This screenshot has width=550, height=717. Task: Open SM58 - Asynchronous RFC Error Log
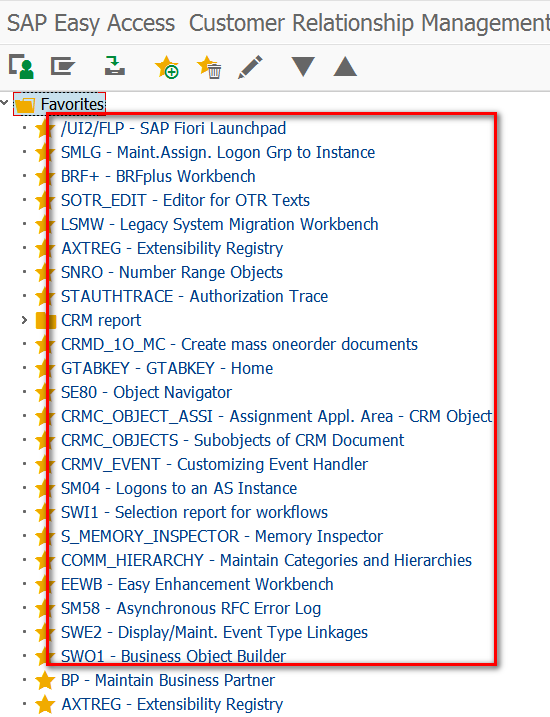coord(191,609)
